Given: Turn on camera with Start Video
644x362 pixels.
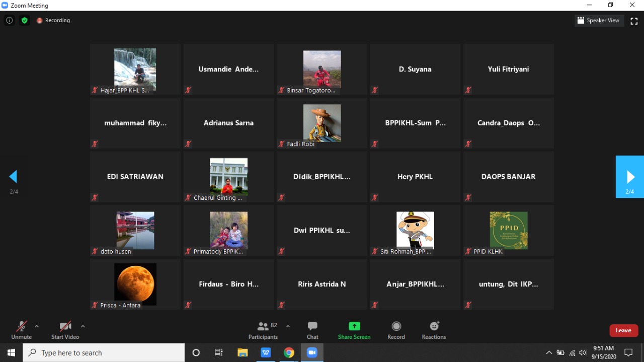Looking at the screenshot, I should [x=65, y=330].
